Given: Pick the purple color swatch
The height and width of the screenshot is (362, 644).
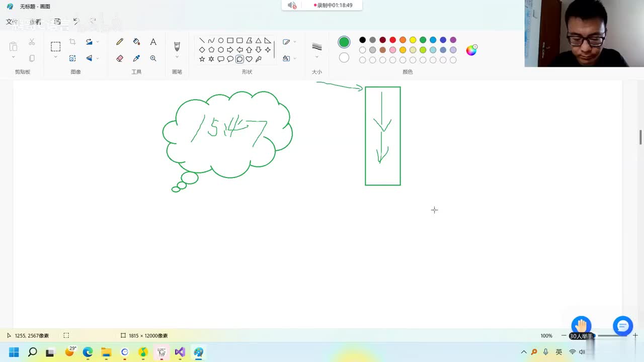Looking at the screenshot, I should 453,40.
